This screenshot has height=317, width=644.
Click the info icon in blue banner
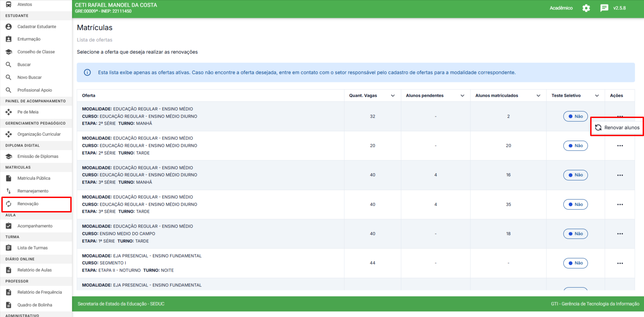87,72
